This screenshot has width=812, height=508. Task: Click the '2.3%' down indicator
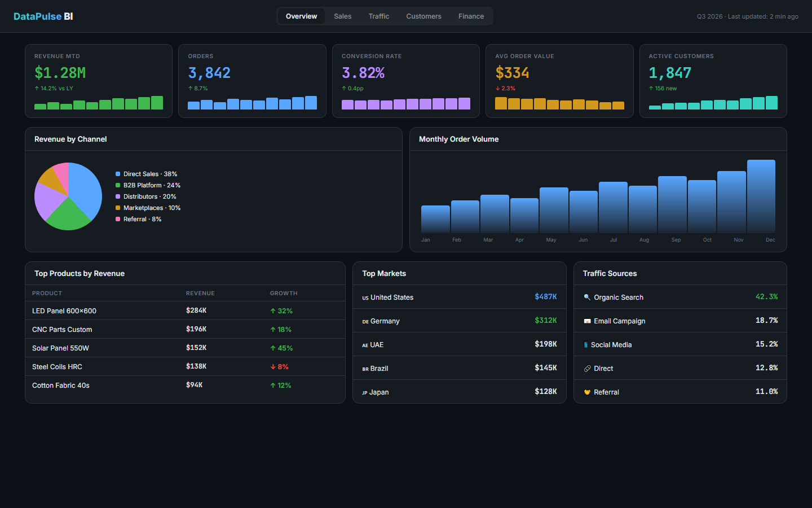coord(505,89)
